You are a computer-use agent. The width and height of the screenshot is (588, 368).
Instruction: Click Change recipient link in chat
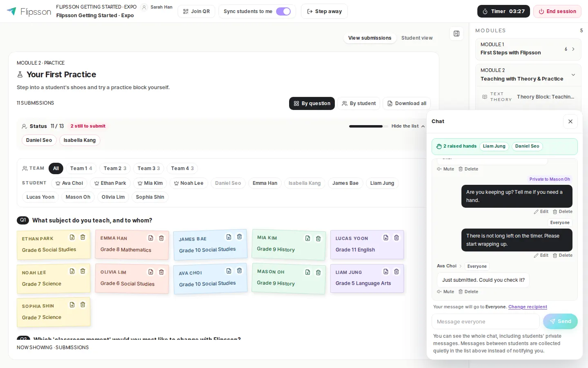coord(528,307)
